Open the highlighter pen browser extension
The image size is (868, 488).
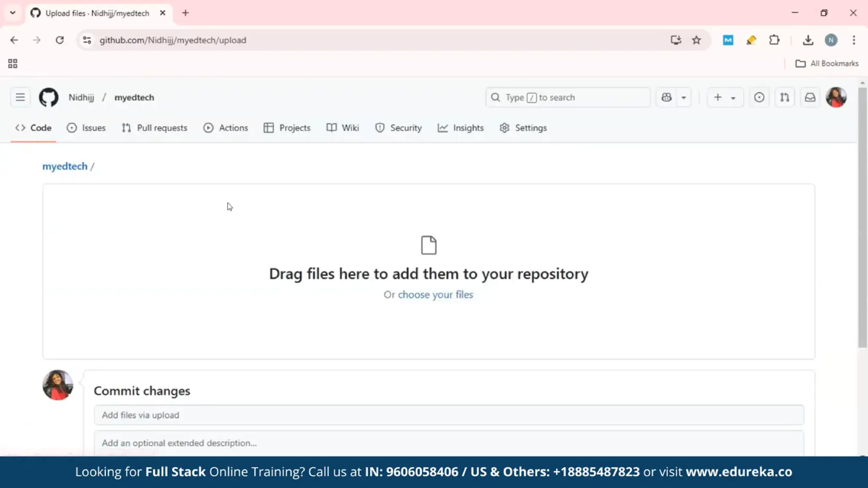tap(751, 40)
